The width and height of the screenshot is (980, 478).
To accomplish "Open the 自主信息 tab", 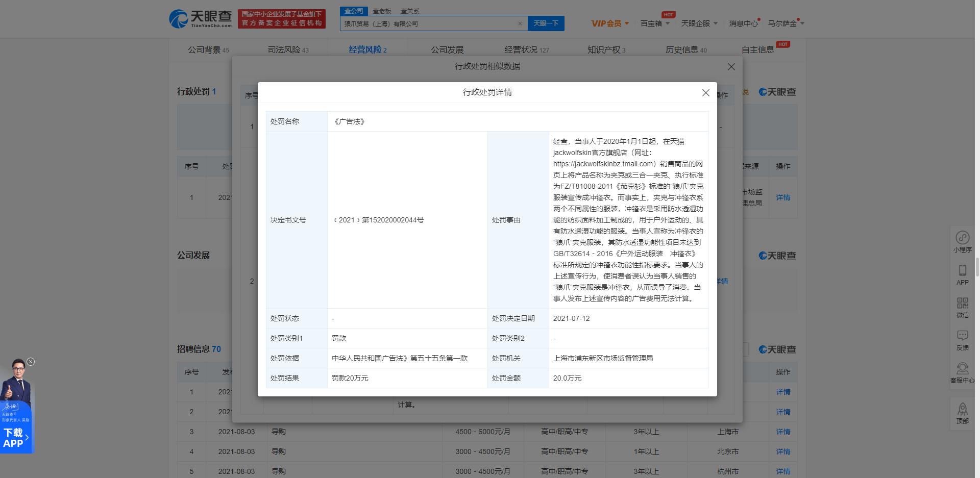I will (758, 50).
